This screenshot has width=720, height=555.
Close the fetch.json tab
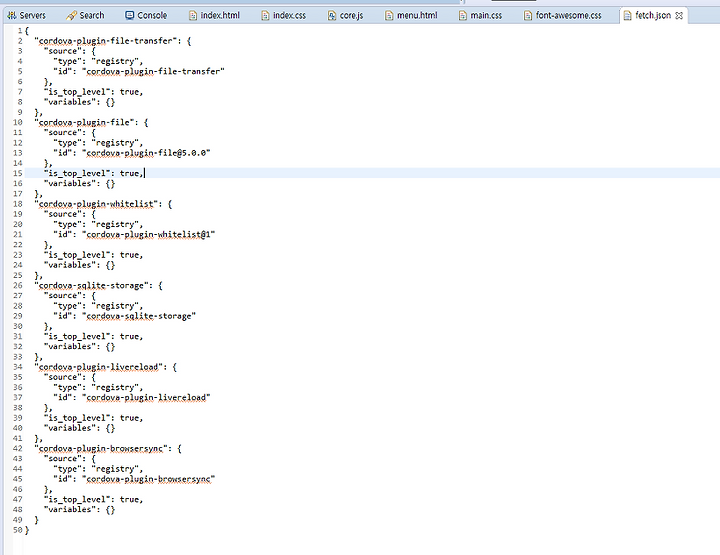coord(679,16)
